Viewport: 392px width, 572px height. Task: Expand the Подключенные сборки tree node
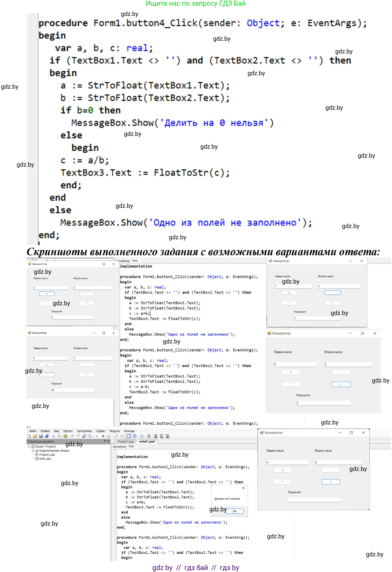pos(33,451)
